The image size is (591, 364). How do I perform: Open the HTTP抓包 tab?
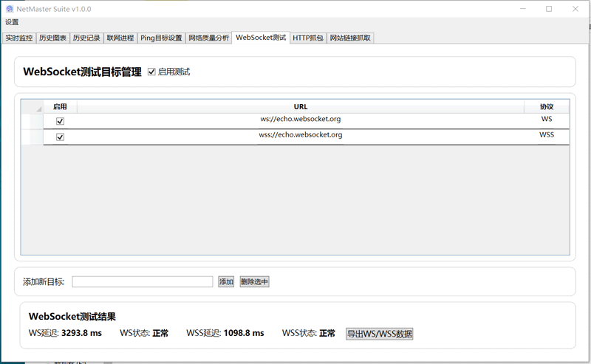coord(307,38)
